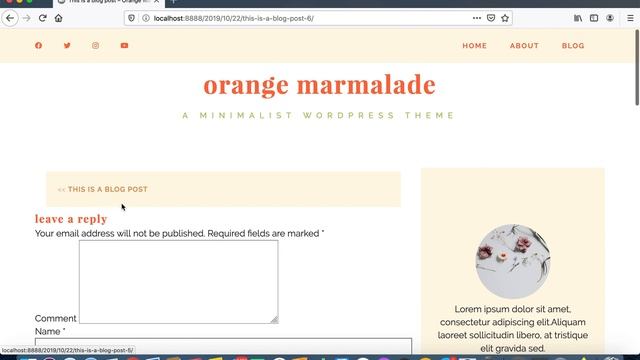Open the Twitter social icon
640x360 pixels.
[x=67, y=45]
